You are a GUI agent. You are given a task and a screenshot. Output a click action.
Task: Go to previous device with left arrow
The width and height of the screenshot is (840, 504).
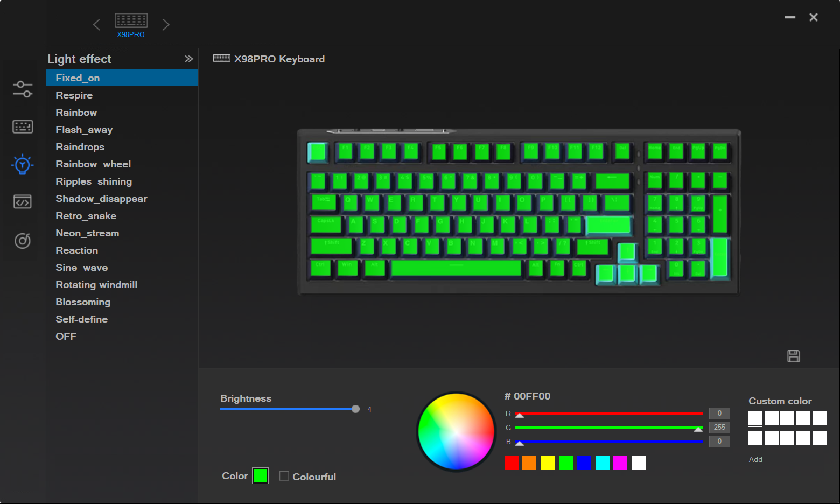97,25
